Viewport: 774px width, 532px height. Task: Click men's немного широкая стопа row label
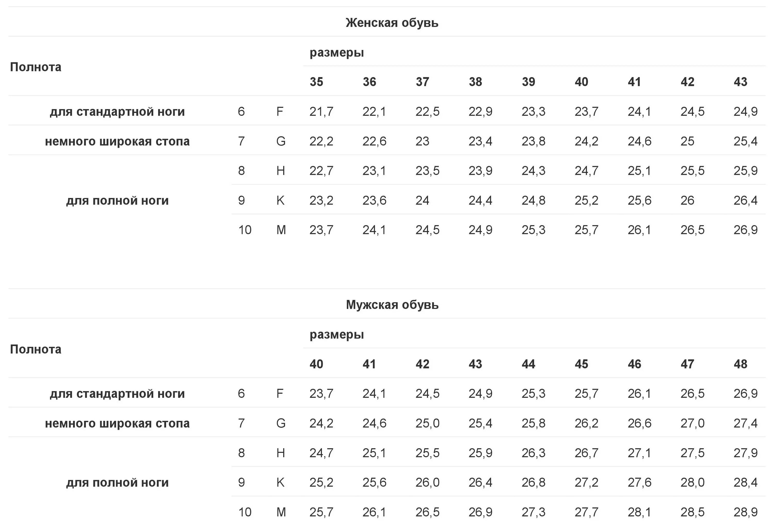click(x=117, y=423)
